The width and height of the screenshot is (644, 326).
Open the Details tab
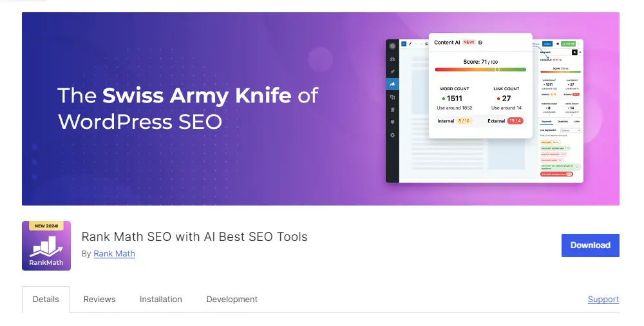click(x=46, y=300)
